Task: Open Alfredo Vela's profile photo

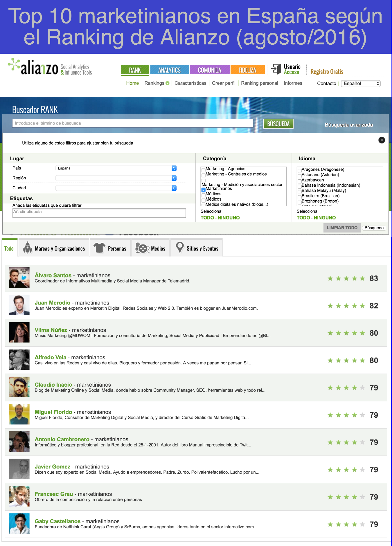Action: point(19,360)
